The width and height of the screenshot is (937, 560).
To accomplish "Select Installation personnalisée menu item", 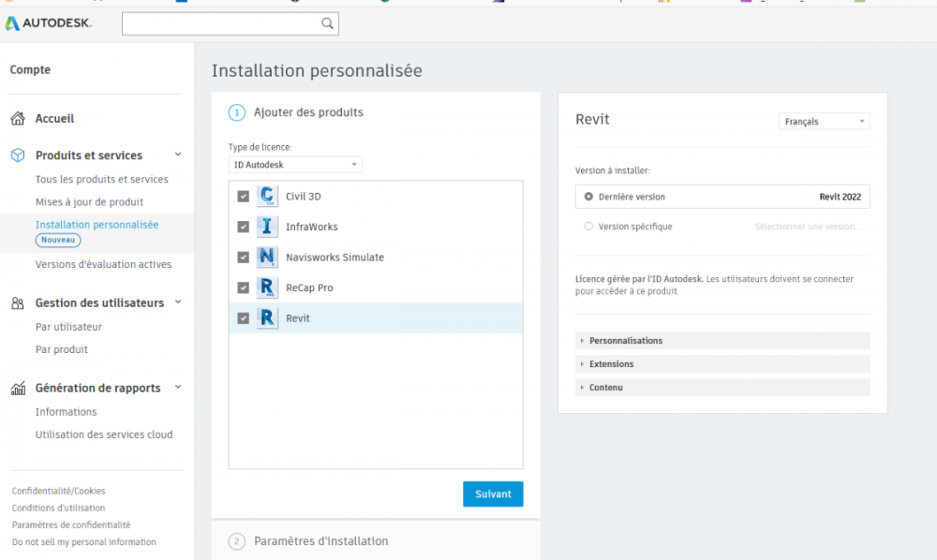I will 97,225.
